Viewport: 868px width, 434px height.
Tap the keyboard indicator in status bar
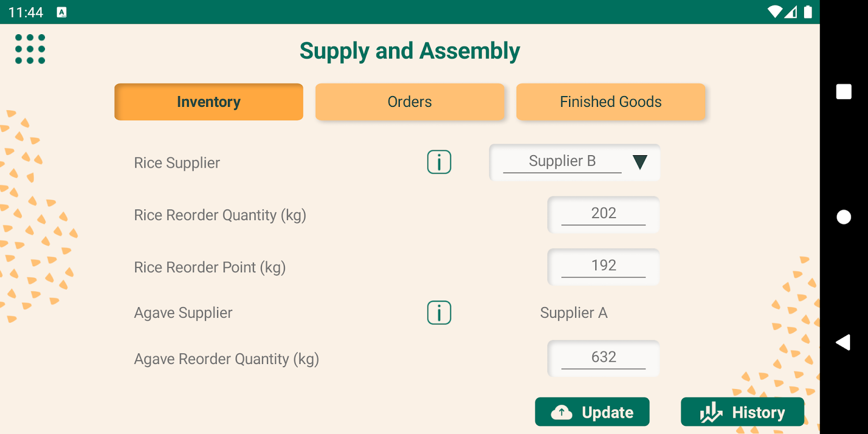(x=62, y=12)
